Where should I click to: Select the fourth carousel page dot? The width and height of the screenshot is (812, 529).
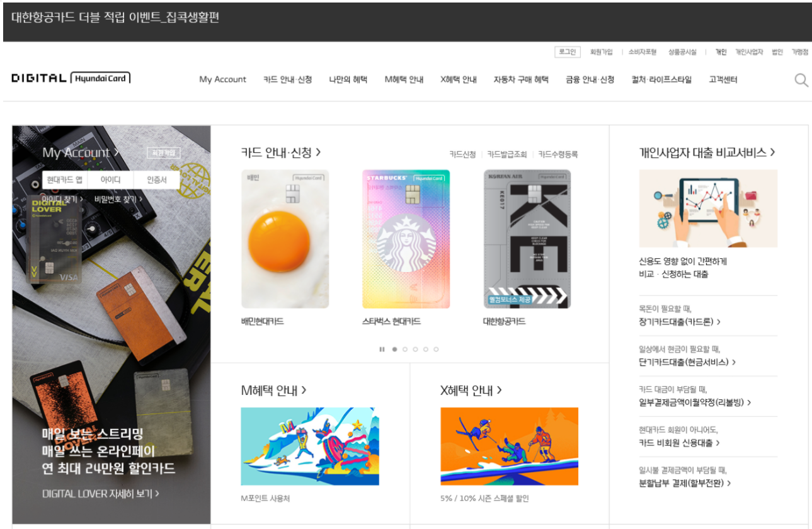[426, 349]
